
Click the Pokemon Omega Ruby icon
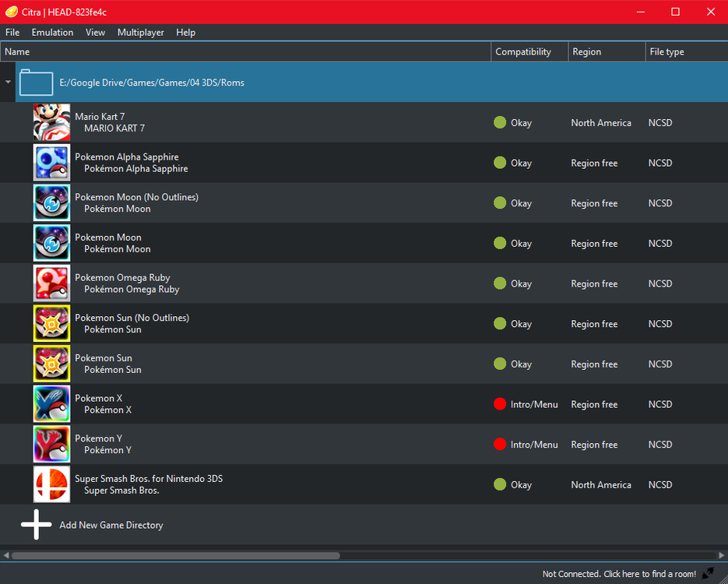[51, 283]
